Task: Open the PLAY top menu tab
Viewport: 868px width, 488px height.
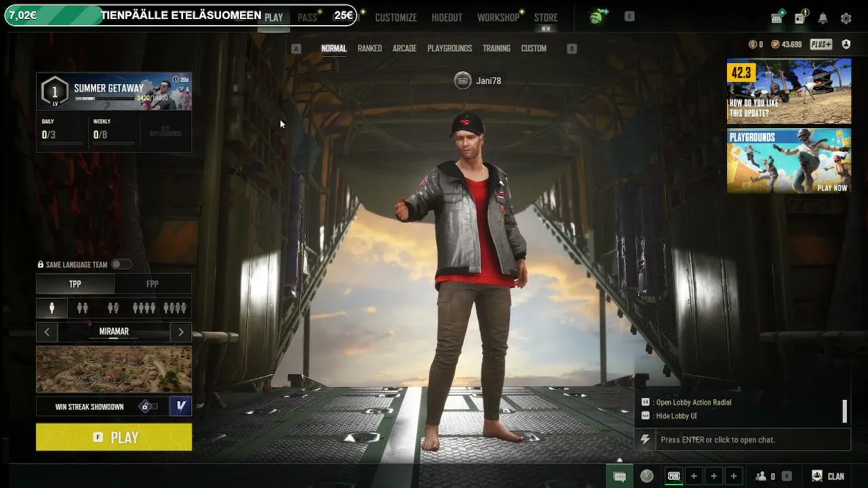Action: pos(274,18)
